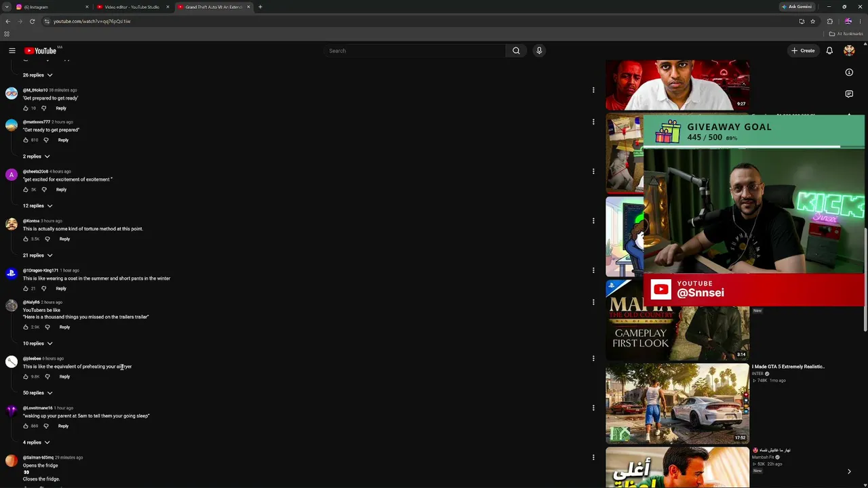This screenshot has height=488, width=868.
Task: Show the 21 replies under @Kontsa
Action: 38,256
